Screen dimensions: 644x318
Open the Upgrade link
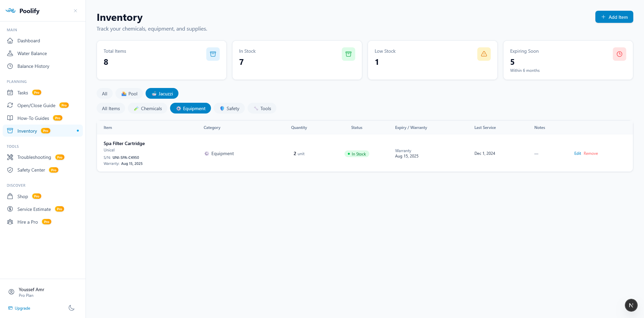pyautogui.click(x=19, y=308)
